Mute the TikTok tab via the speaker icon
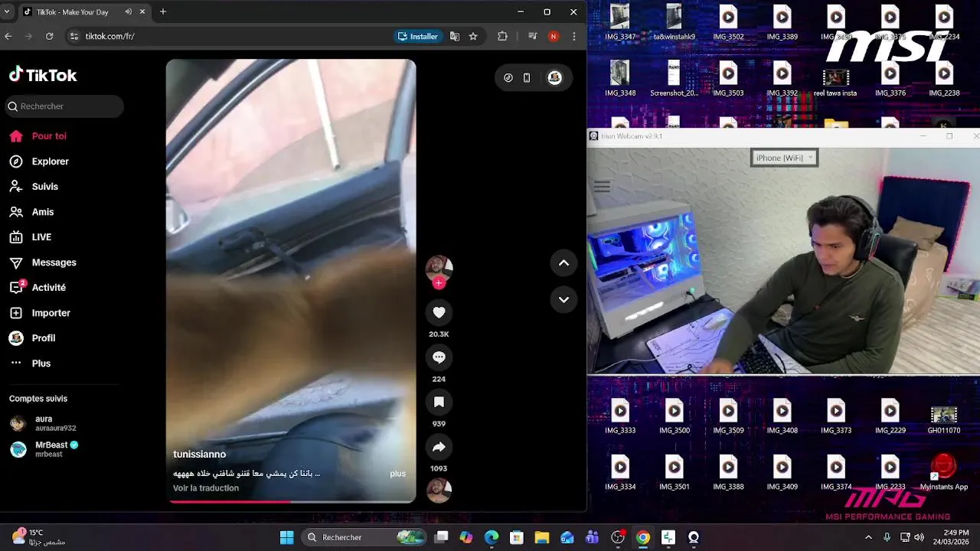Screen dimensions: 980x551 pos(129,11)
